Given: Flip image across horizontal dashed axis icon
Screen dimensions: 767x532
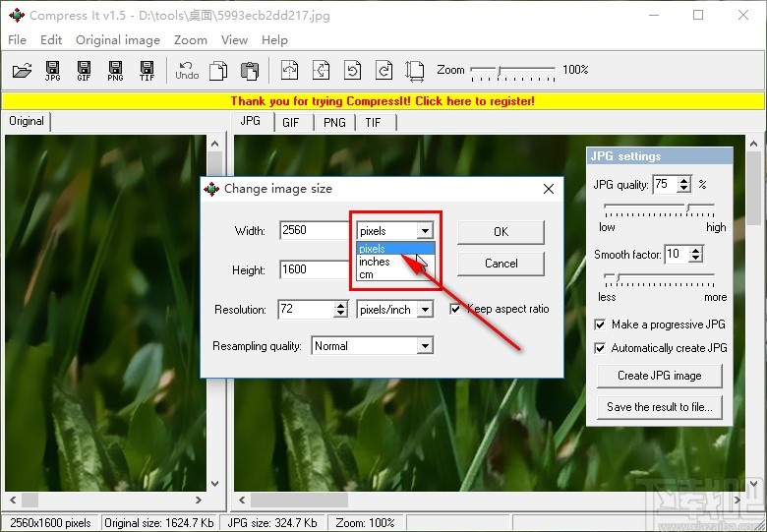Looking at the screenshot, I should 321,70.
